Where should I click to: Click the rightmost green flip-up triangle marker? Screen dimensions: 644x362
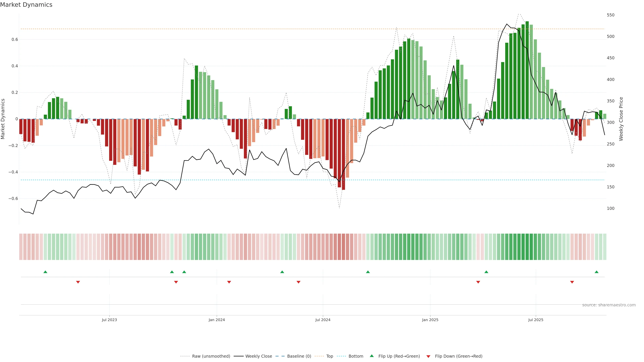point(597,272)
